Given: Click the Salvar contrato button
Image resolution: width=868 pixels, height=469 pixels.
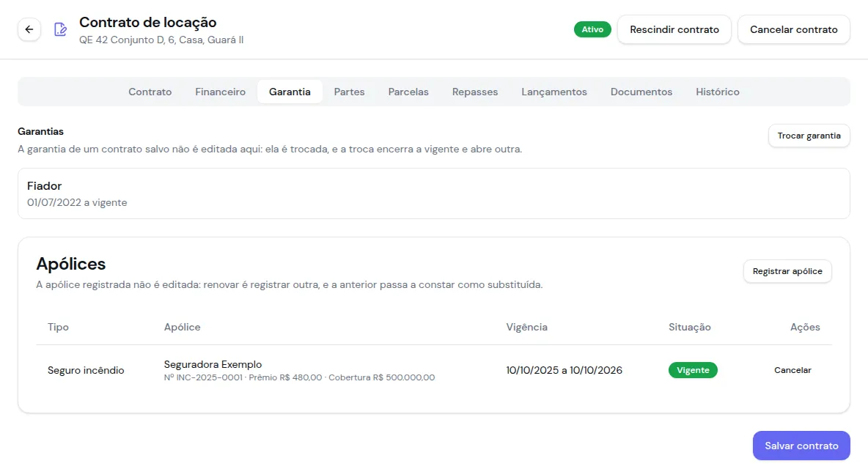Looking at the screenshot, I should pyautogui.click(x=801, y=446).
